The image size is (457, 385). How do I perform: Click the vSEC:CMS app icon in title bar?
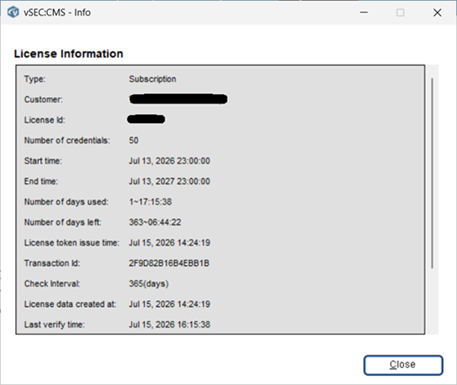[x=13, y=12]
